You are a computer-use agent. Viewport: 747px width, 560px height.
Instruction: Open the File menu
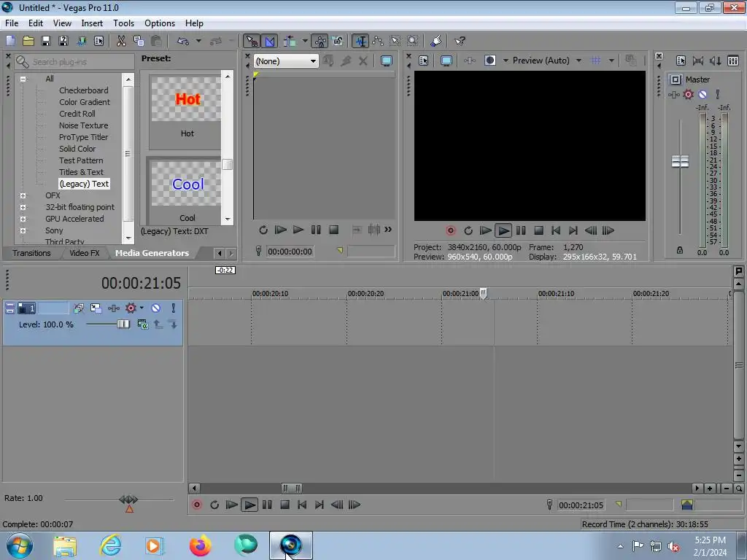(12, 23)
